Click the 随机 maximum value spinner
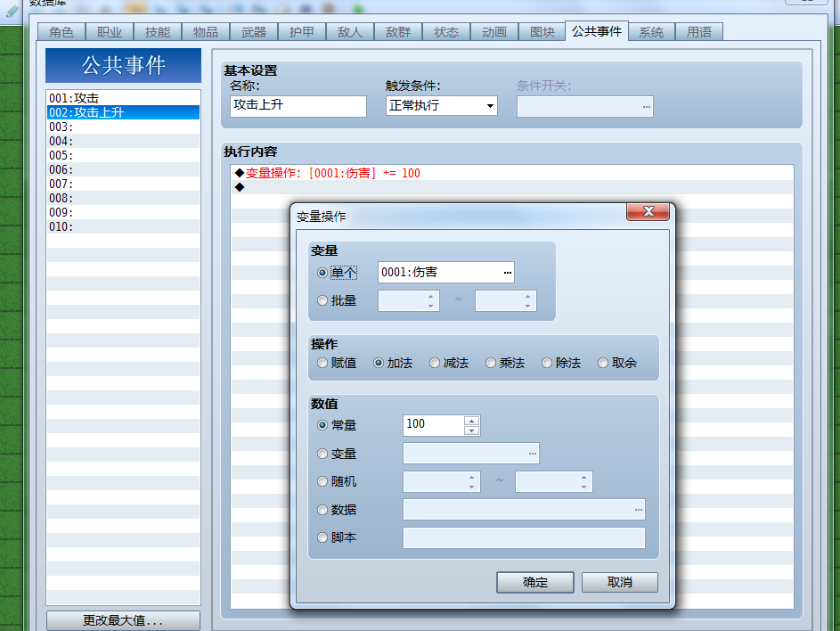 (x=553, y=481)
